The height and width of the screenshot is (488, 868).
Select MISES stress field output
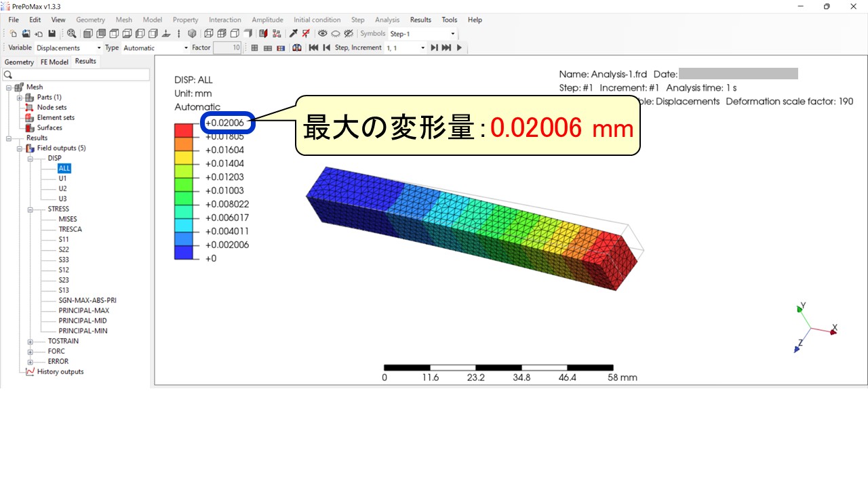[68, 219]
